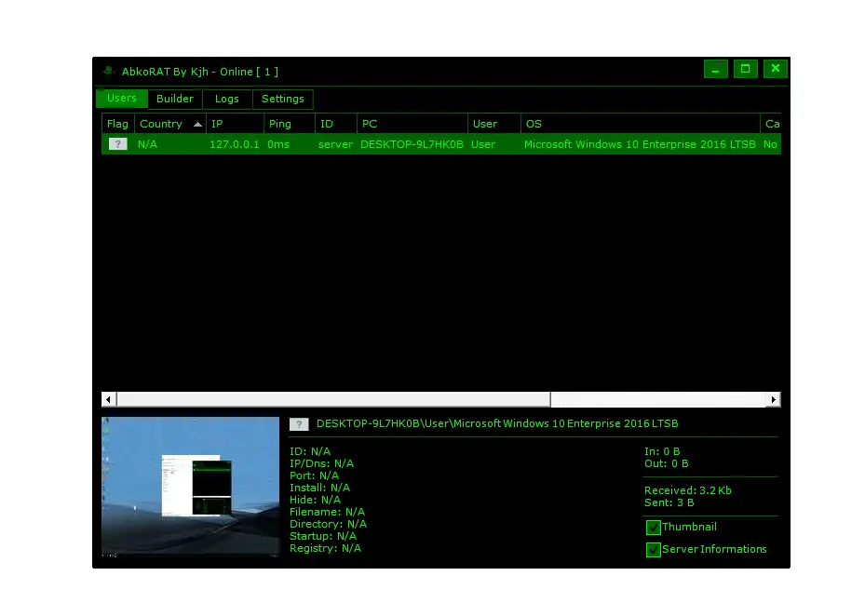Viewport: 865px width, 616px height.
Task: Click the horizontal scrollbar thumb
Action: pos(333,399)
